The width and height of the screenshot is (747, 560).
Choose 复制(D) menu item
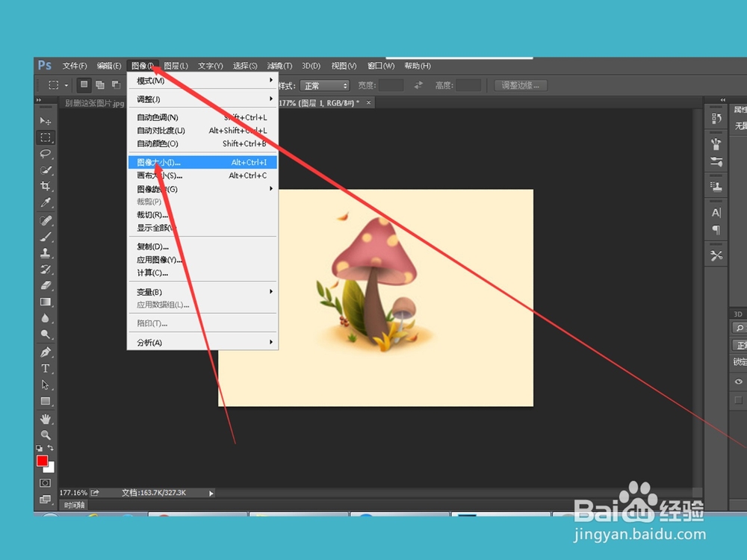tap(203, 246)
